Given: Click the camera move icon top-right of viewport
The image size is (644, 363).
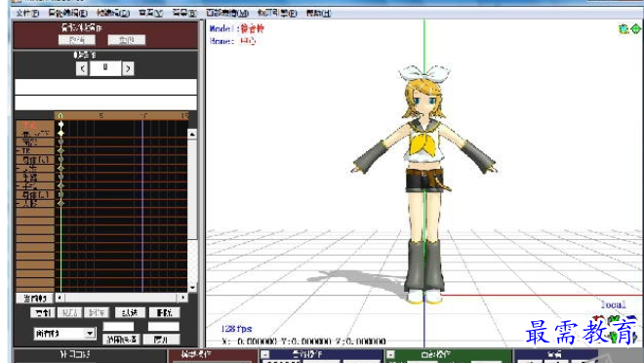Looking at the screenshot, I should [624, 29].
